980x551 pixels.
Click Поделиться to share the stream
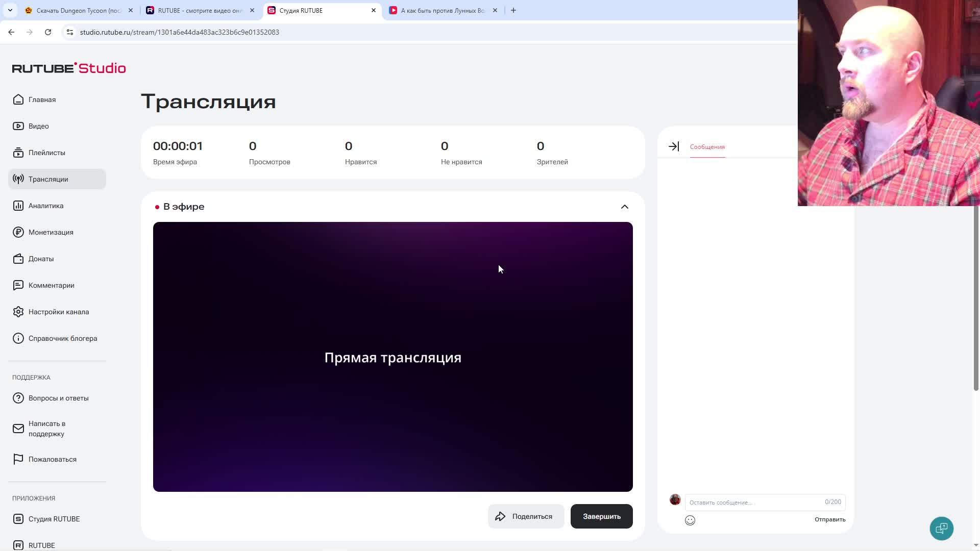[x=526, y=516]
